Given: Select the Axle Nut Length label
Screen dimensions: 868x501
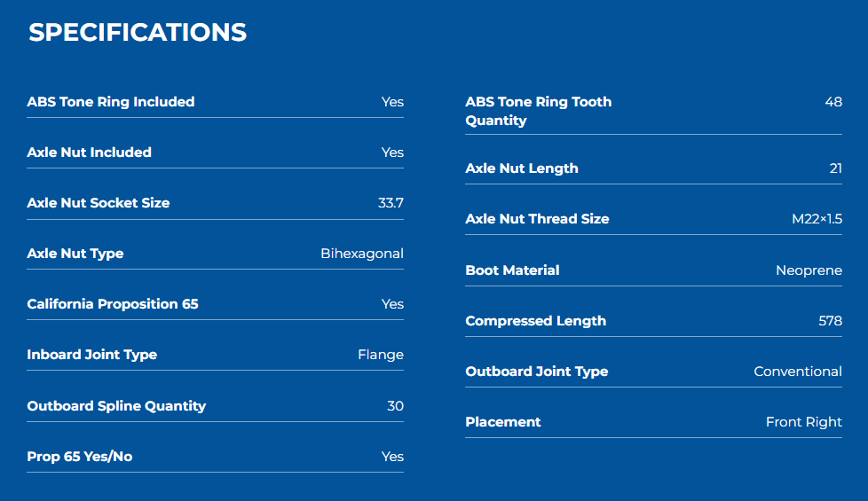Looking at the screenshot, I should [522, 168].
